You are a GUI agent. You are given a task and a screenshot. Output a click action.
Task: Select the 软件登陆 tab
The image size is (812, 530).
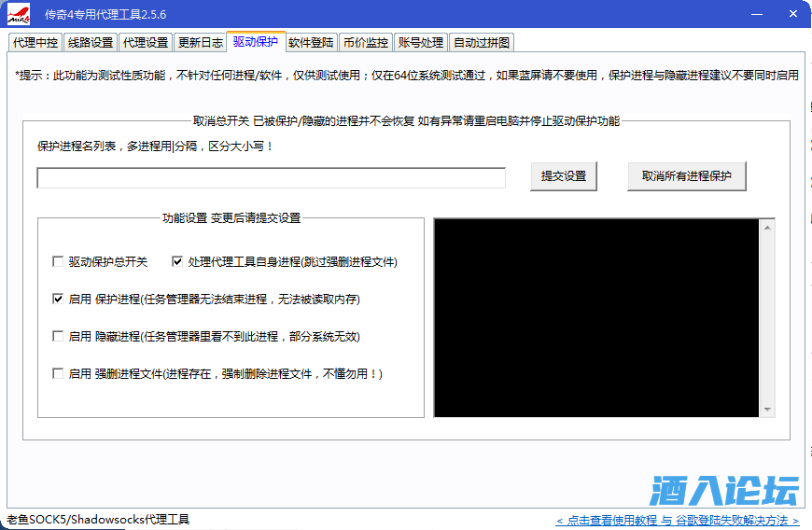(x=311, y=43)
